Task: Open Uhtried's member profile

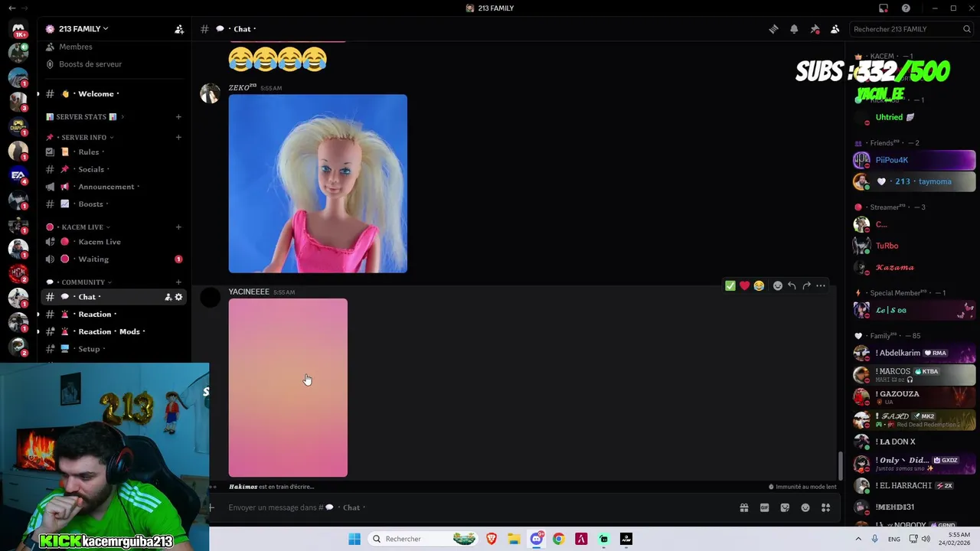Action: (914, 117)
